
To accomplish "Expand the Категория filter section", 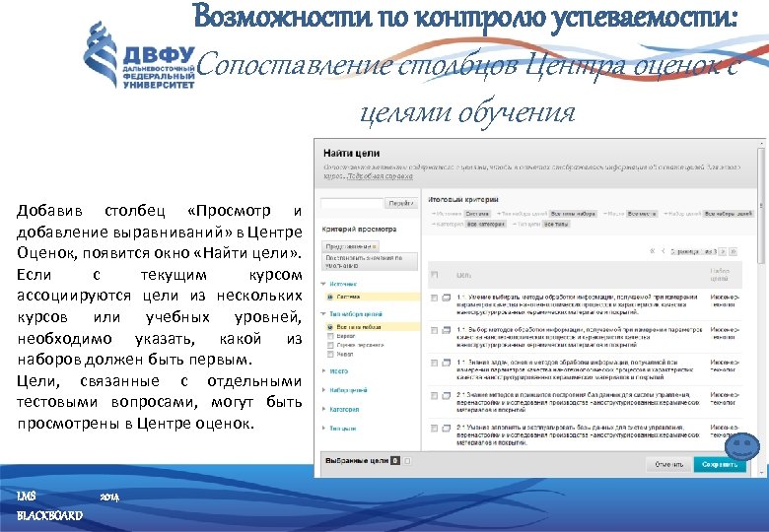I will pyautogui.click(x=323, y=409).
